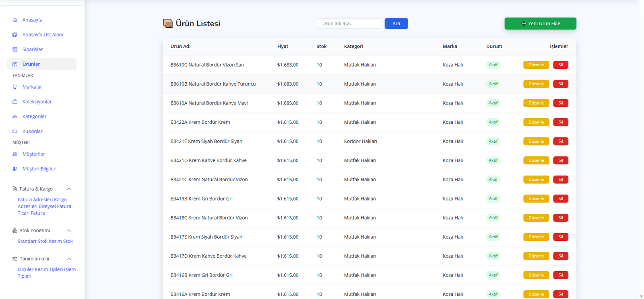Click the green Yeni Ürün Ekle button

540,24
